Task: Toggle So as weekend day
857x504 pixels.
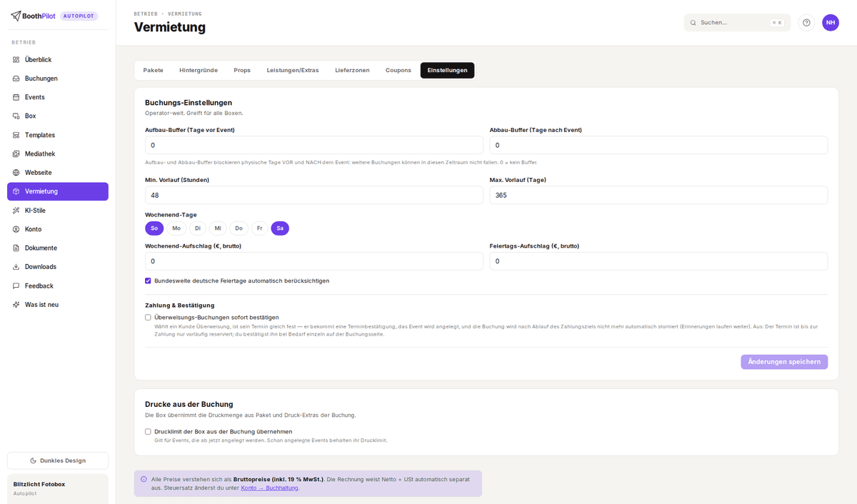Action: tap(154, 228)
